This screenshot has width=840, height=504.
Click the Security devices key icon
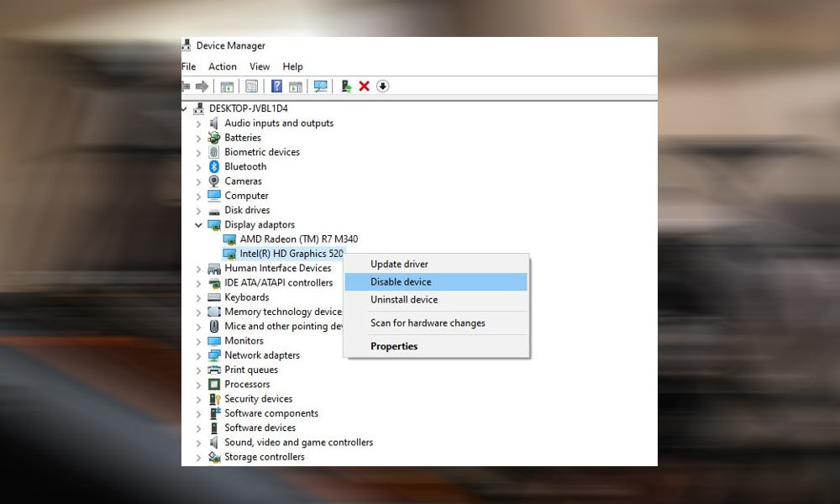pyautogui.click(x=214, y=399)
